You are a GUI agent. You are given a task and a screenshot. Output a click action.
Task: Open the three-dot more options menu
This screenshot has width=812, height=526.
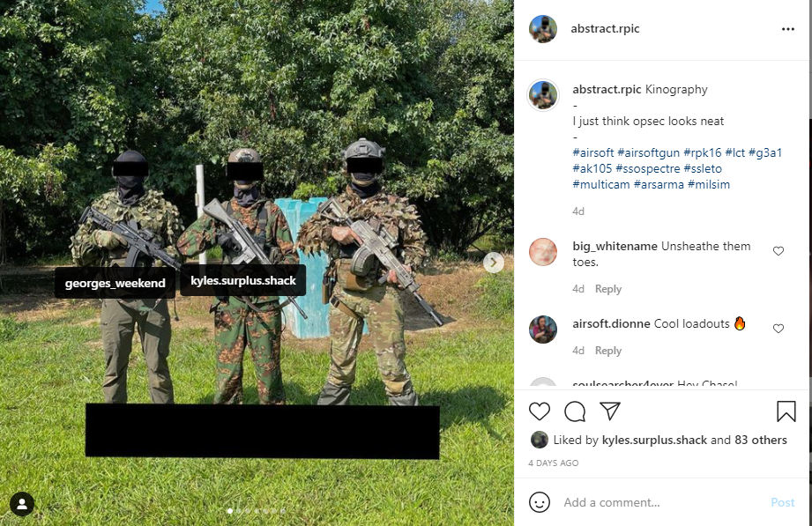point(787,29)
